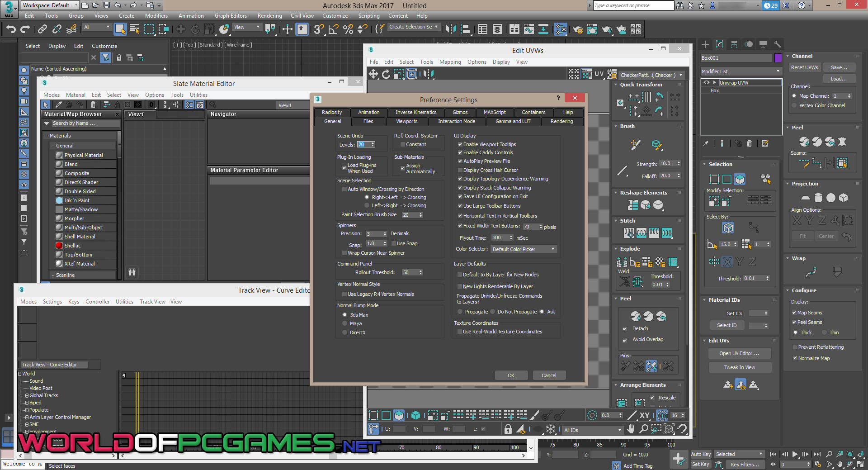Screen dimensions: 868x470
Task: Click Play Animation button
Action: (795, 454)
